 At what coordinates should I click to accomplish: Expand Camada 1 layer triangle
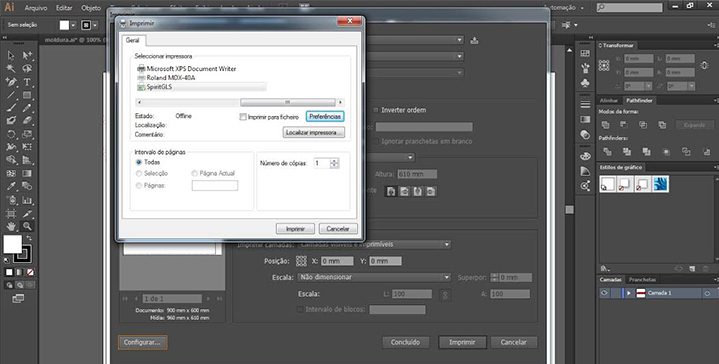(x=629, y=293)
